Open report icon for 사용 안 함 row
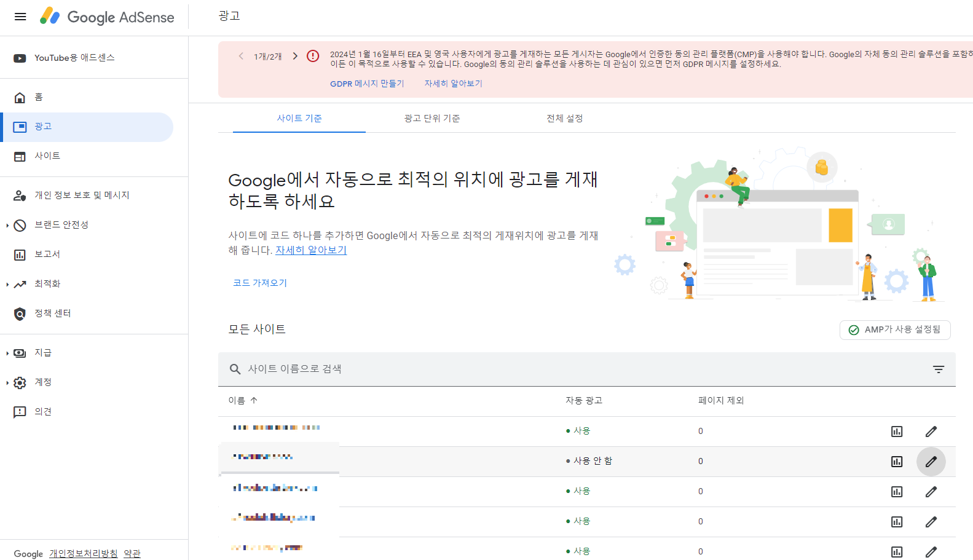 click(x=897, y=462)
